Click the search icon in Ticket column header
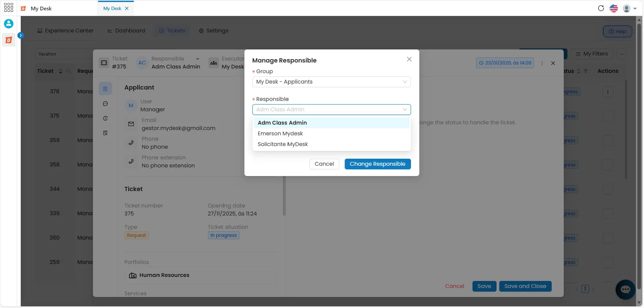 coord(69,71)
